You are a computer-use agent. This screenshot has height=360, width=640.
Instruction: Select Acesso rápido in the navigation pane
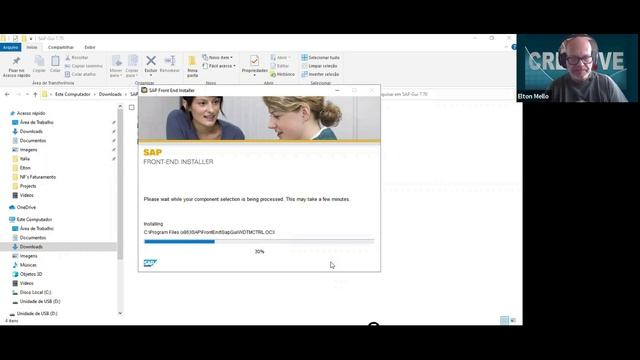[x=31, y=113]
